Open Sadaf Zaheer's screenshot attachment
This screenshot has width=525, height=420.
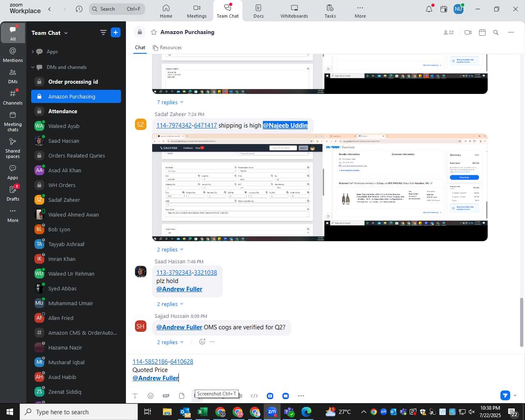[320, 187]
